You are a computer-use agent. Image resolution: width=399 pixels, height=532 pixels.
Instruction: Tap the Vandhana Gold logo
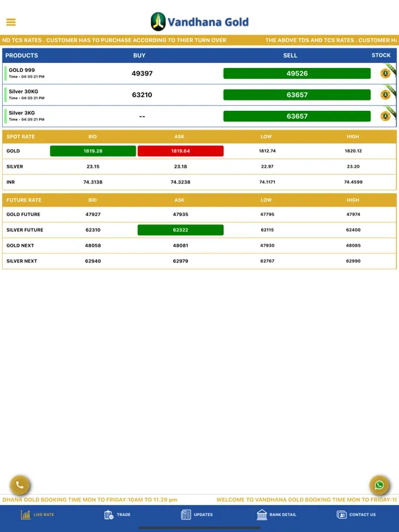[x=199, y=21]
